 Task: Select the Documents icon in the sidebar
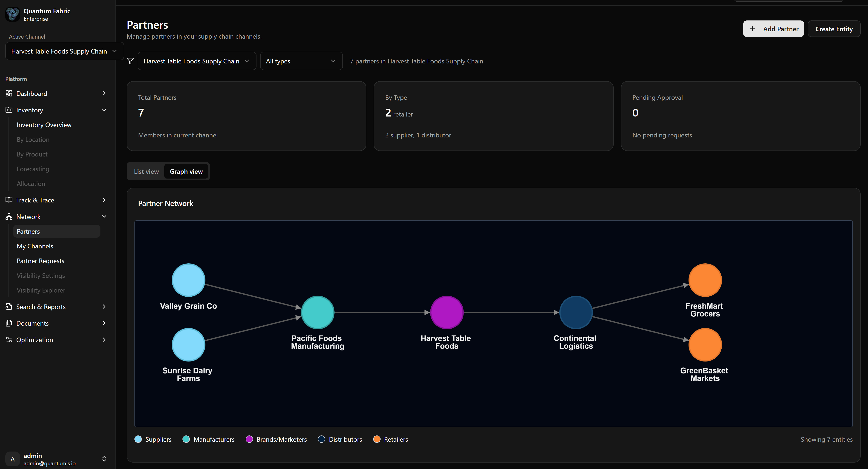pyautogui.click(x=9, y=323)
